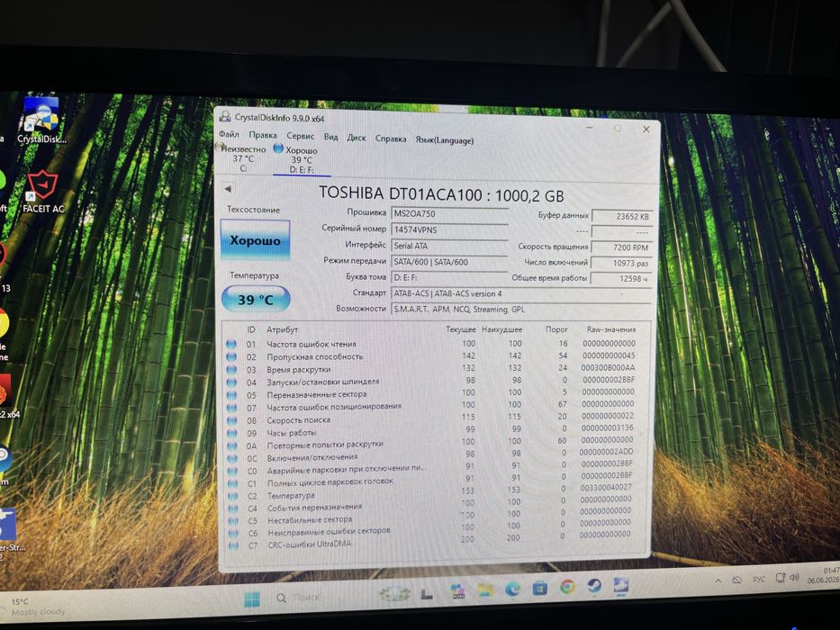The width and height of the screenshot is (840, 630).
Task: Click the volume icon in system tray
Action: pyautogui.click(x=794, y=578)
